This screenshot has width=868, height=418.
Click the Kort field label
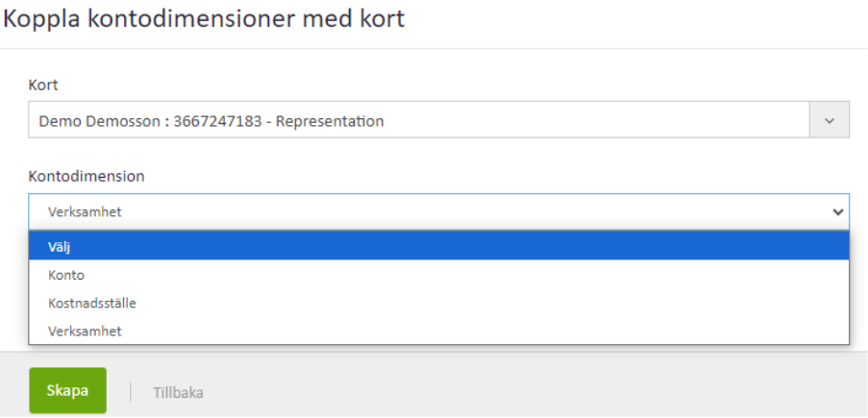(43, 86)
